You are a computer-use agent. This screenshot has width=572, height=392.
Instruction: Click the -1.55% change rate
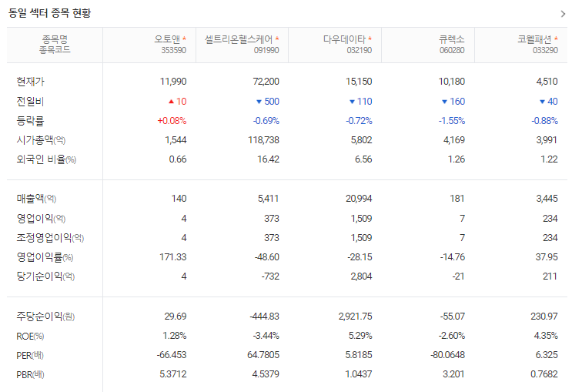[x=452, y=121]
